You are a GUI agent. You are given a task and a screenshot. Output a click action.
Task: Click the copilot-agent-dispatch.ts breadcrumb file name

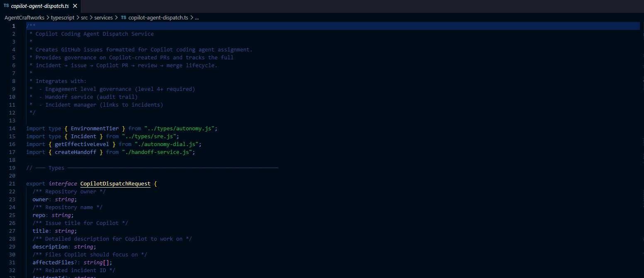158,18
